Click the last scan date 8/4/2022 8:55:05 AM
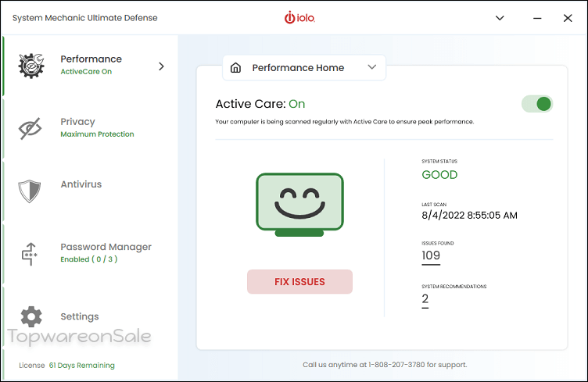This screenshot has height=382, width=588. (x=469, y=216)
